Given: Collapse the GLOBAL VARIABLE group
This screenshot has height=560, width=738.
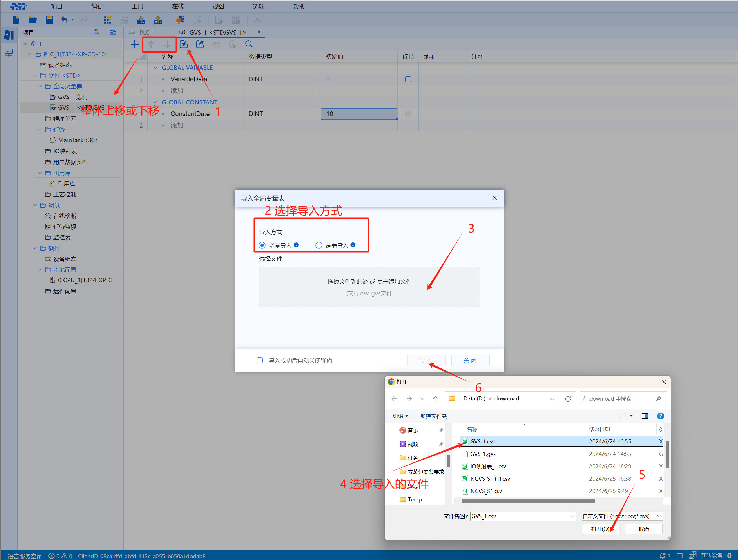Looking at the screenshot, I should [155, 68].
